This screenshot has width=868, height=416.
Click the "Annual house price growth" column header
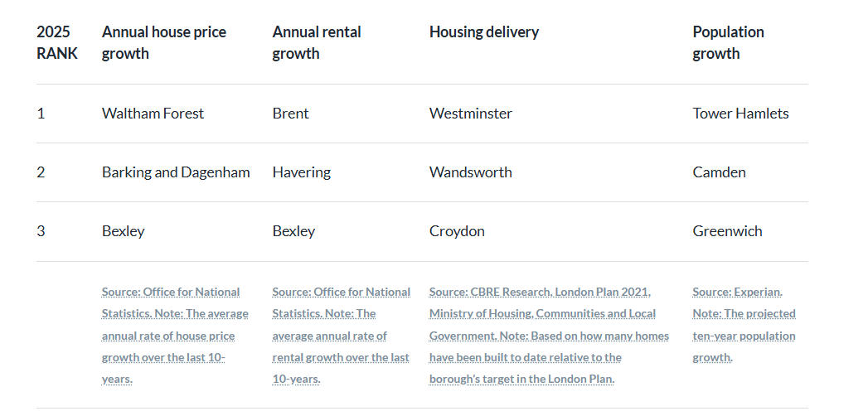pyautogui.click(x=164, y=42)
